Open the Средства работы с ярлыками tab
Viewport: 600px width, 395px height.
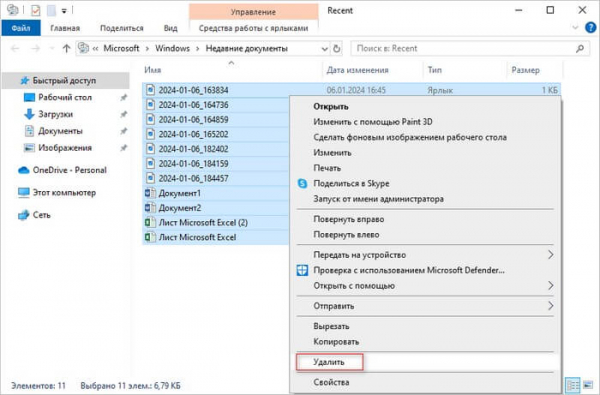(253, 28)
